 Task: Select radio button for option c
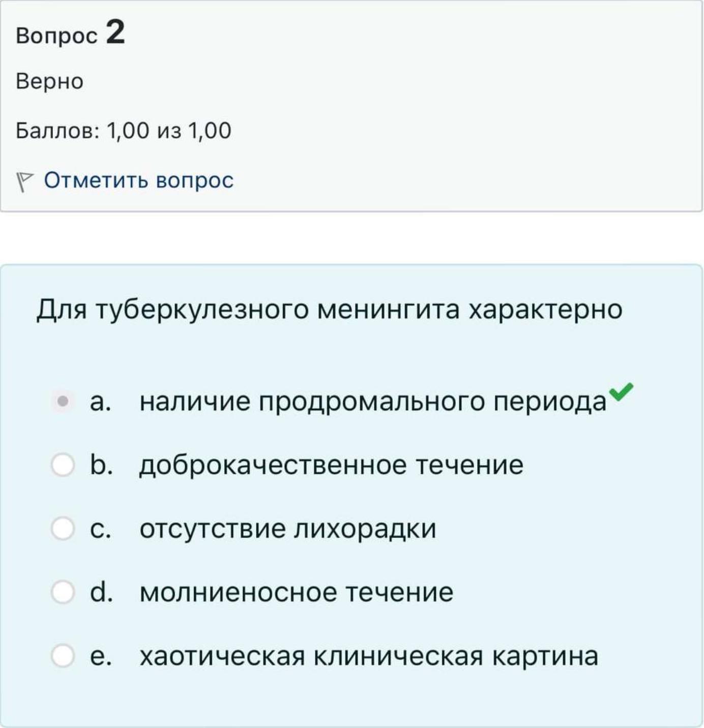tap(63, 528)
